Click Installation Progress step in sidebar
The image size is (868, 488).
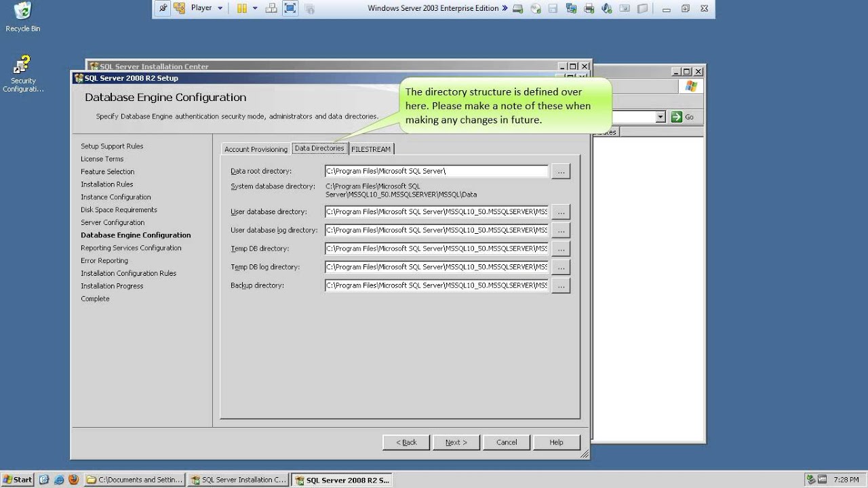[x=112, y=286]
